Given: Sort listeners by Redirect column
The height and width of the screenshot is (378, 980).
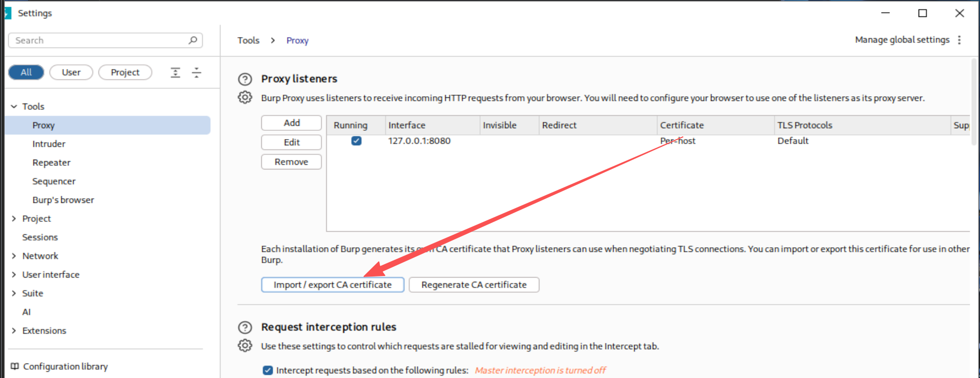Looking at the screenshot, I should [598, 125].
